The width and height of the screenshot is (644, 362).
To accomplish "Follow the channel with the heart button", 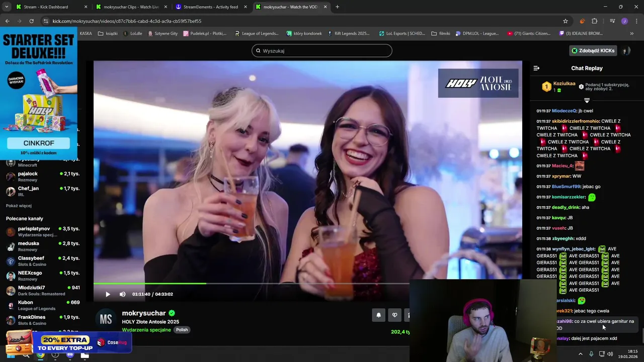I will [x=394, y=315].
